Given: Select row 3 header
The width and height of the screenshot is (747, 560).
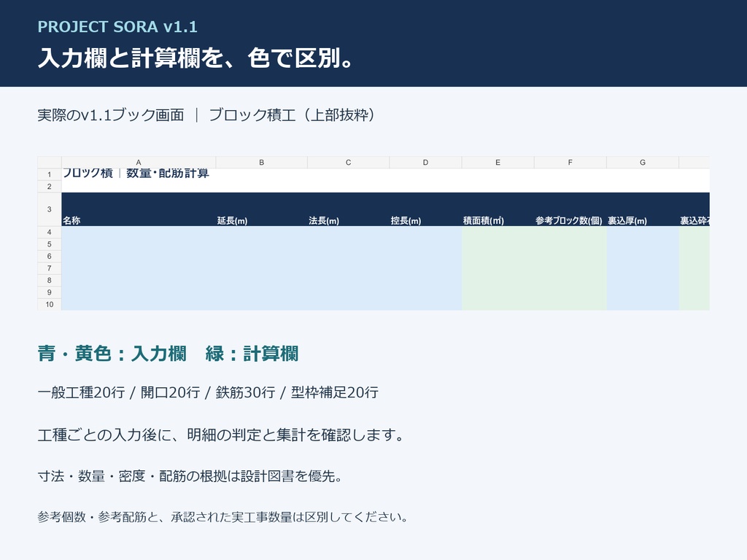Looking at the screenshot, I should tap(50, 209).
